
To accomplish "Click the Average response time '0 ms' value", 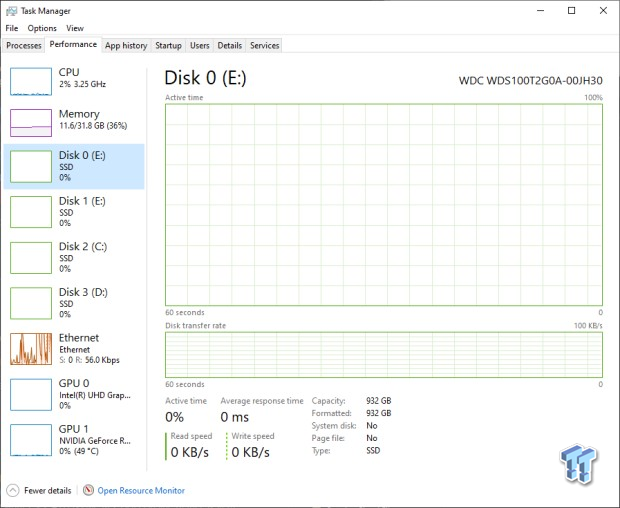I will point(235,417).
